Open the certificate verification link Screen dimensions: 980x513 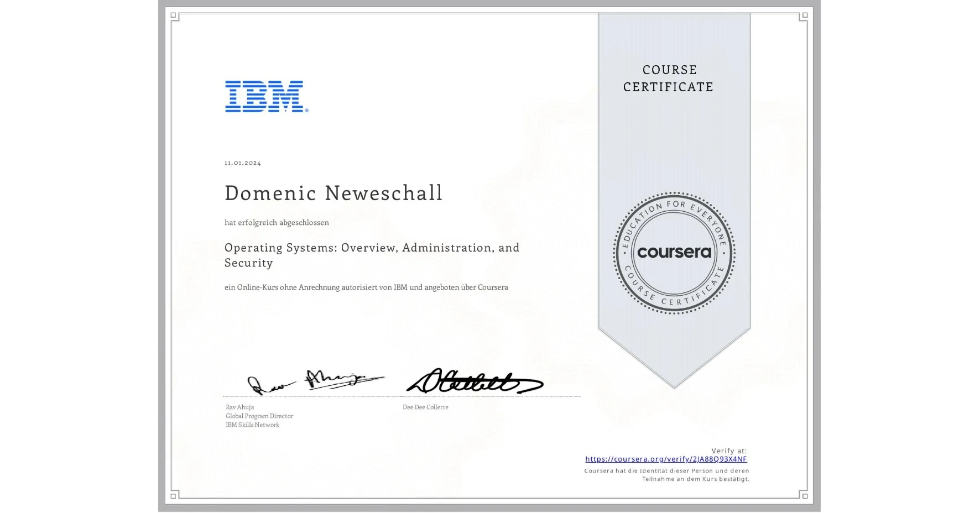pyautogui.click(x=666, y=459)
